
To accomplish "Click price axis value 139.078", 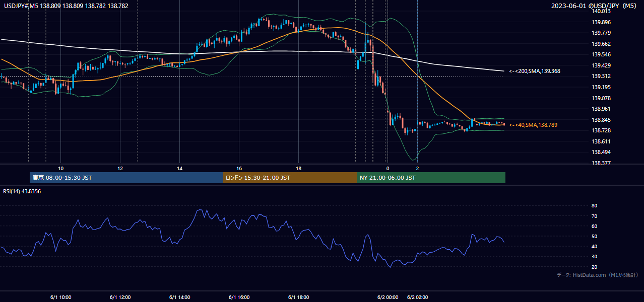I will (x=602, y=98).
